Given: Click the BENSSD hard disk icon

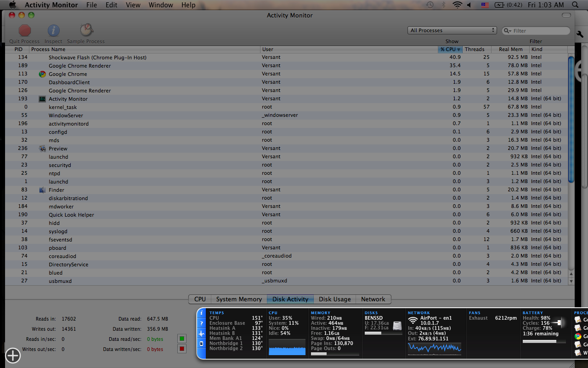Looking at the screenshot, I should click(x=397, y=326).
